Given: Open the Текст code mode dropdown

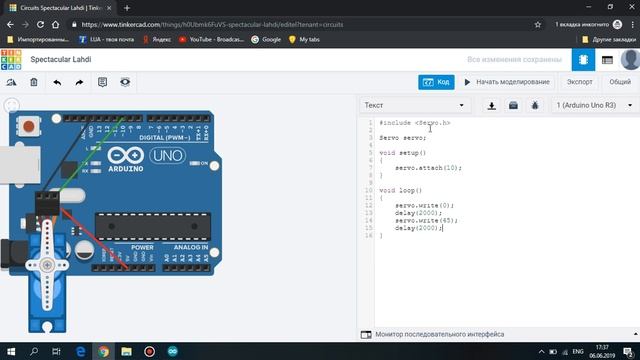Looking at the screenshot, I should (415, 105).
